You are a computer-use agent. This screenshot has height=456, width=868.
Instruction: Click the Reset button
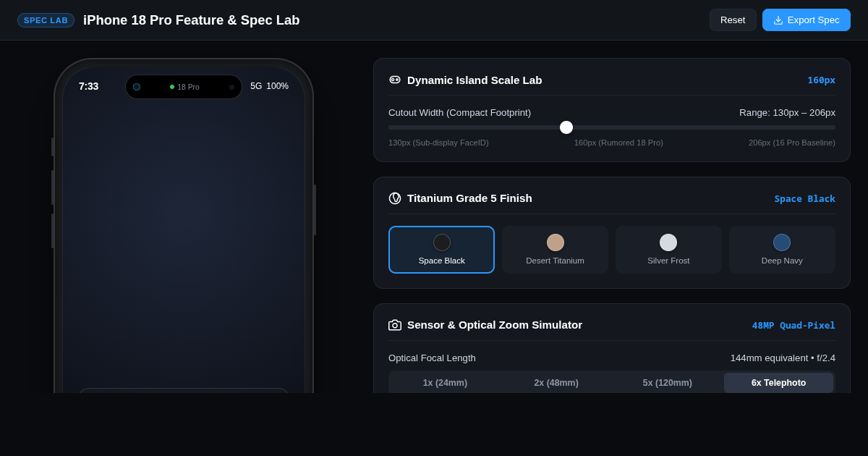tap(733, 20)
